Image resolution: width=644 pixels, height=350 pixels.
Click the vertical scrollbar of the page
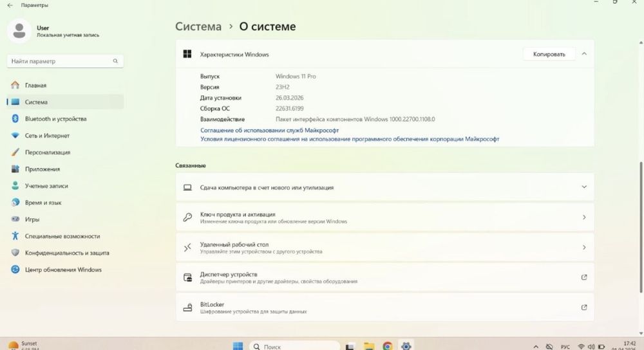pos(641,227)
